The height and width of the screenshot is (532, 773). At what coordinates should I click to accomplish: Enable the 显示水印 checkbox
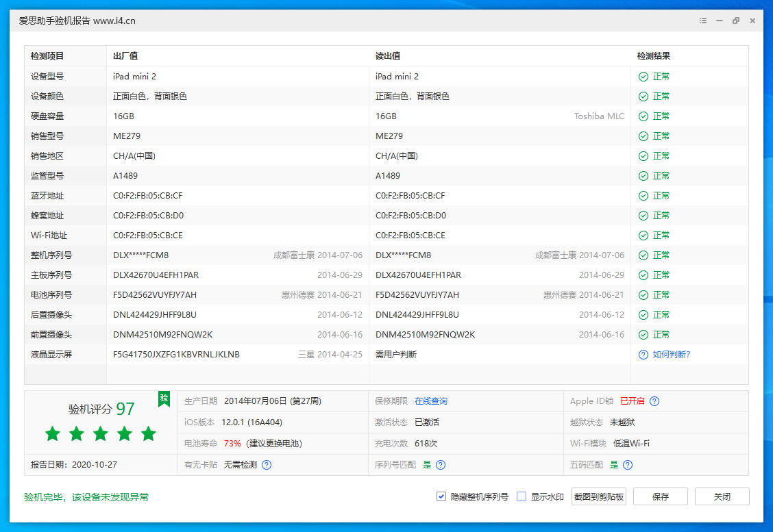522,496
